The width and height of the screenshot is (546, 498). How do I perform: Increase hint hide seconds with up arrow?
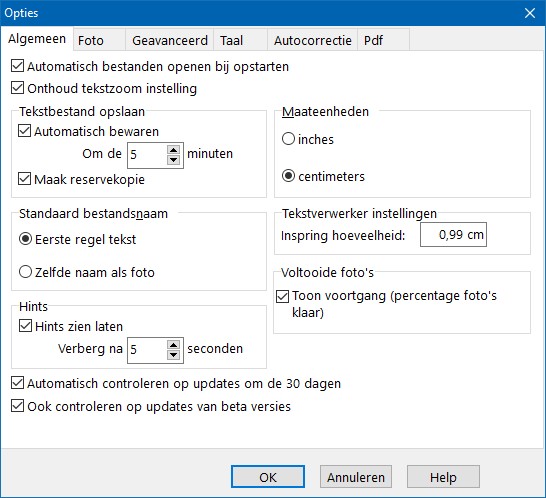[173, 345]
